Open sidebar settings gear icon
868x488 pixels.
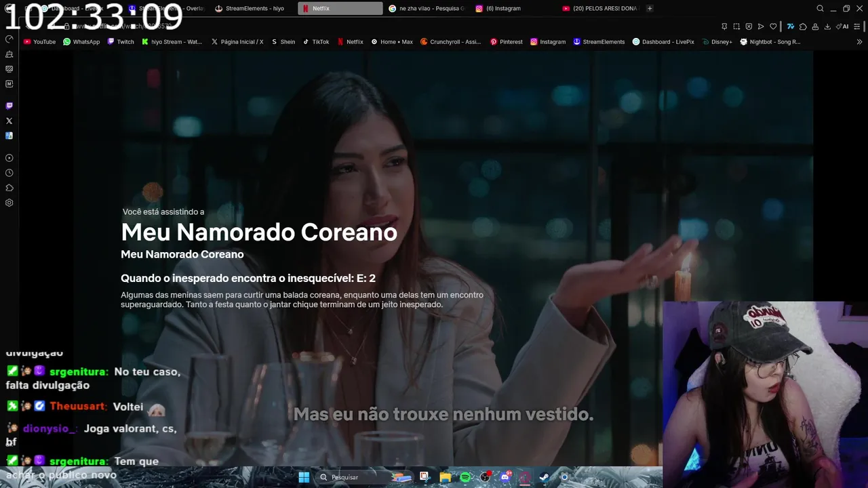click(x=9, y=203)
